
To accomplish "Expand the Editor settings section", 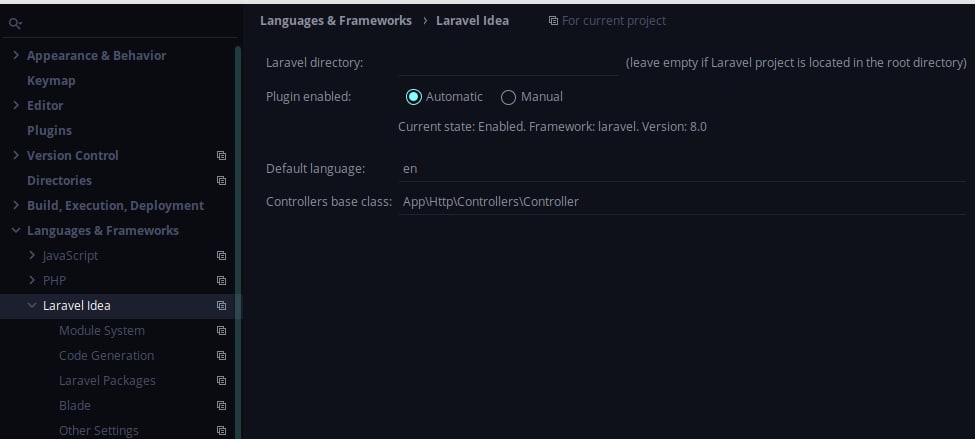I will point(16,105).
